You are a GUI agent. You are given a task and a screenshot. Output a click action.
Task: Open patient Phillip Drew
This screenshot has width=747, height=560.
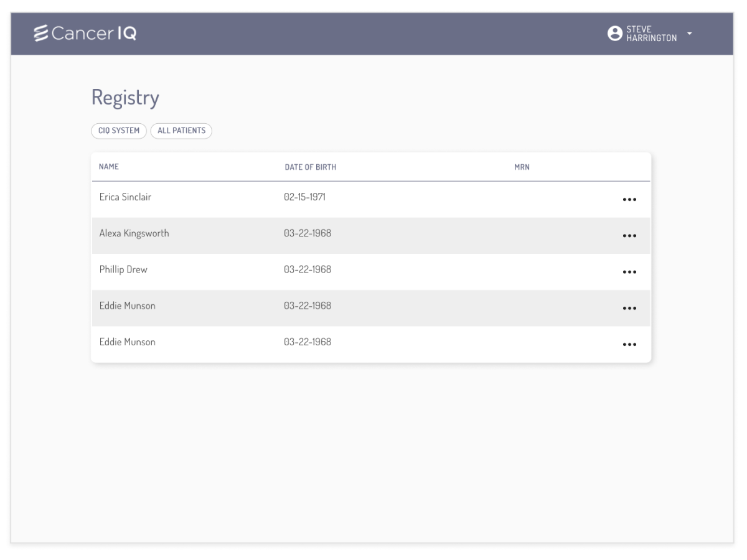tap(123, 270)
